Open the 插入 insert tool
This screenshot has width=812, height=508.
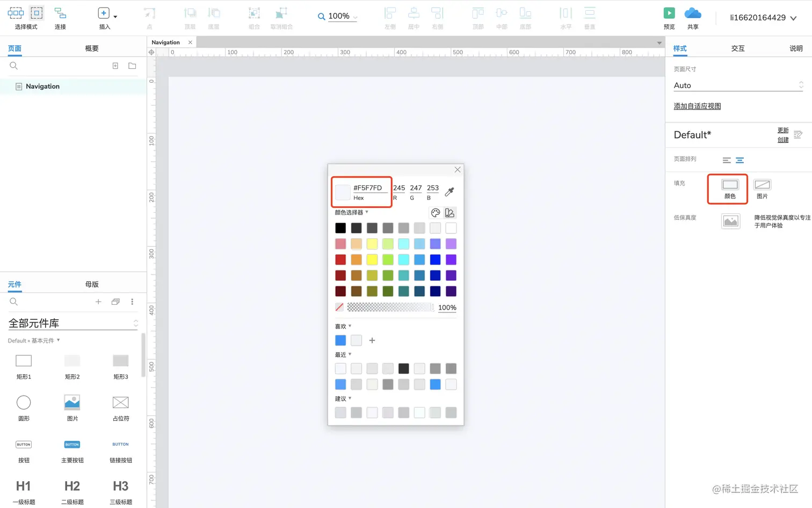click(105, 18)
